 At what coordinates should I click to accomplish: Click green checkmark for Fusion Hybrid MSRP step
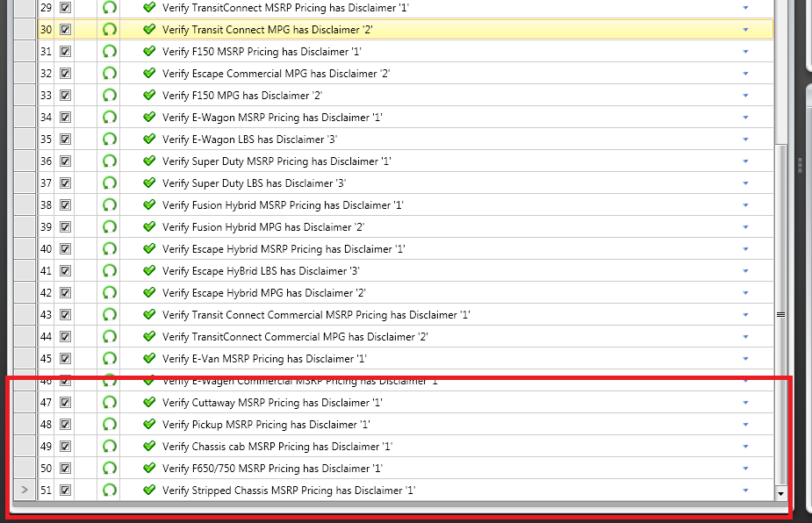click(x=149, y=204)
